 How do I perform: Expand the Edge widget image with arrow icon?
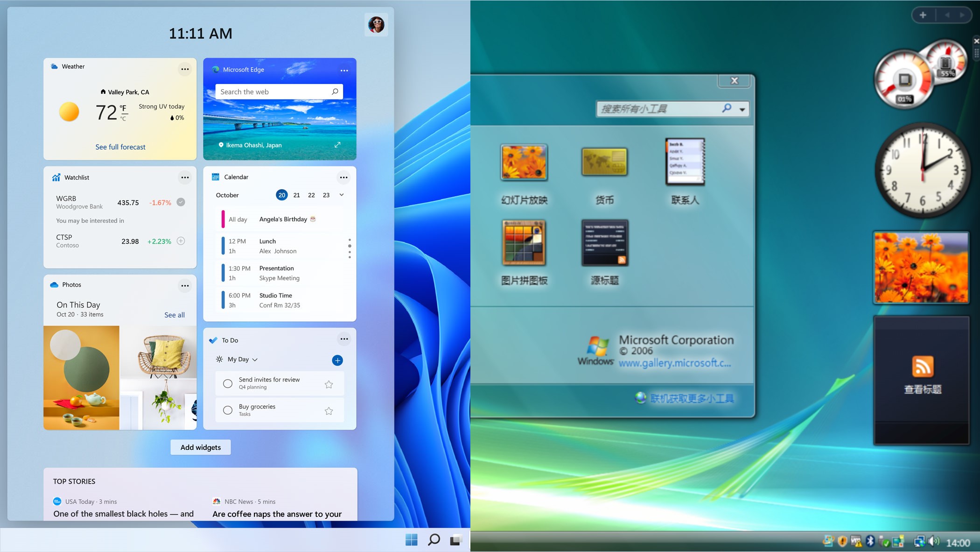[337, 145]
